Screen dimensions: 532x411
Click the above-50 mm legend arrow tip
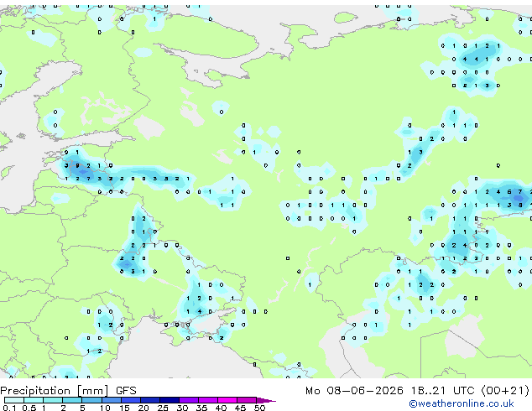[266, 400]
